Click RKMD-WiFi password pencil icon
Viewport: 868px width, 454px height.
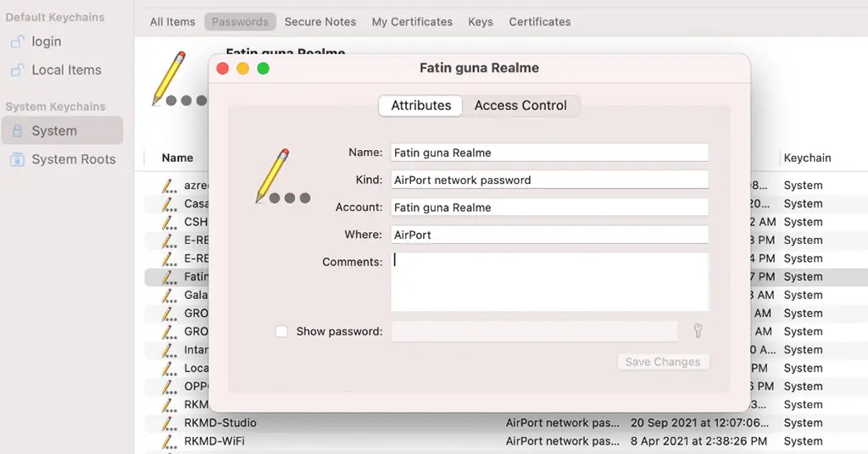pos(169,441)
